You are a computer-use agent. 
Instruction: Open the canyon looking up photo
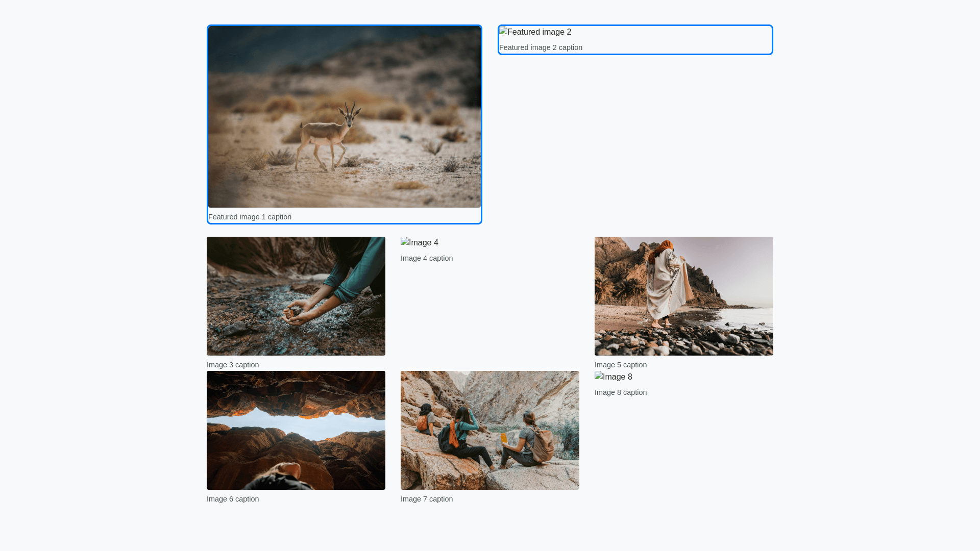click(296, 430)
